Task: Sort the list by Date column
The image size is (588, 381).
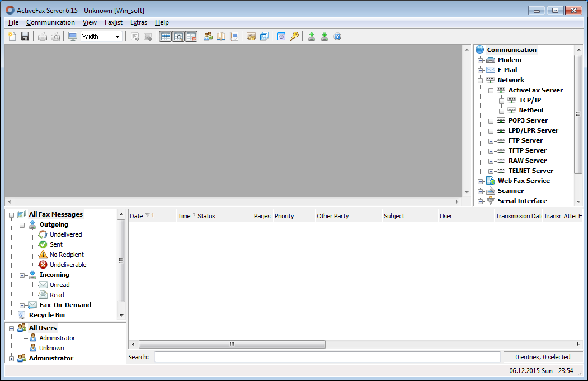Action: [152, 216]
